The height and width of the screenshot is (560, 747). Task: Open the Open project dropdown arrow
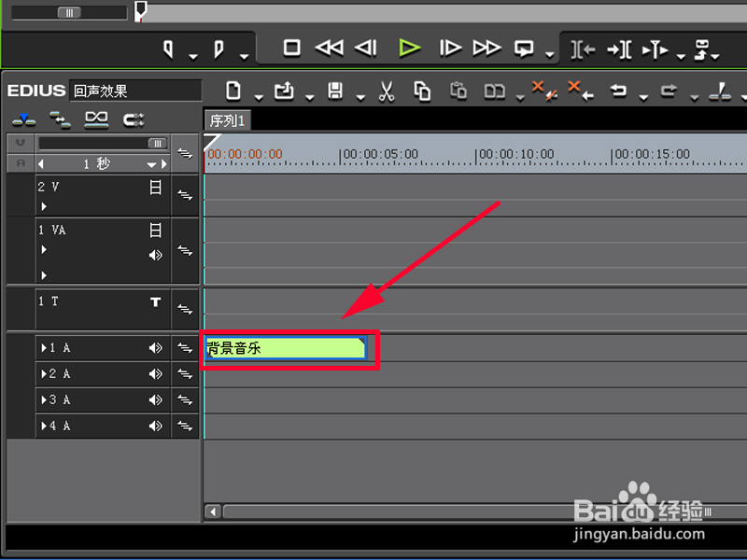(x=310, y=98)
